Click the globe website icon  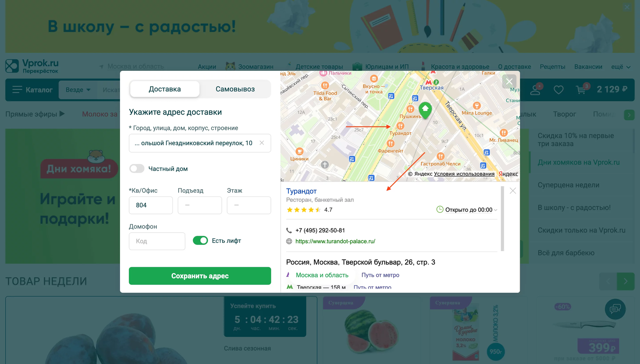tap(289, 241)
